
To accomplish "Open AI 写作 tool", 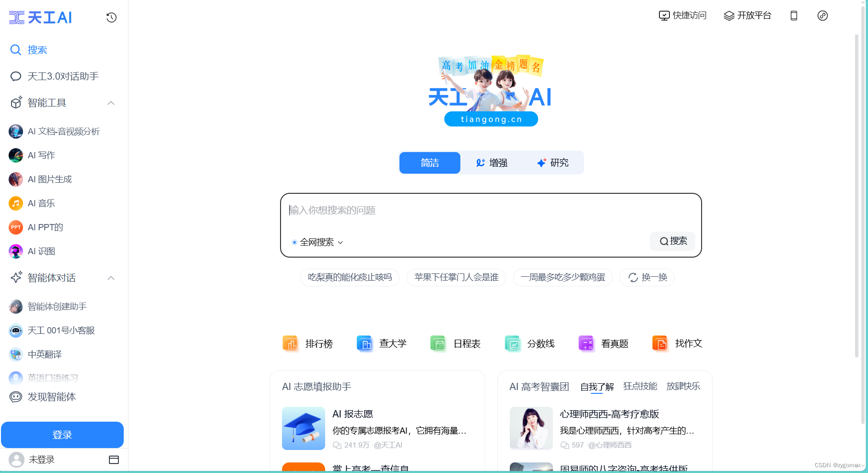I will click(33, 155).
